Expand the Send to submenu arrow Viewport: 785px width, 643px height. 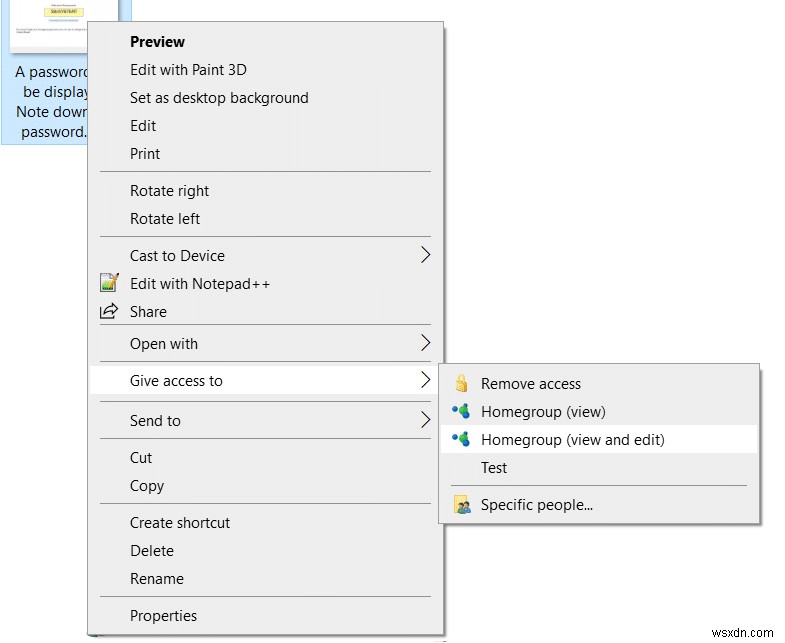pyautogui.click(x=425, y=420)
